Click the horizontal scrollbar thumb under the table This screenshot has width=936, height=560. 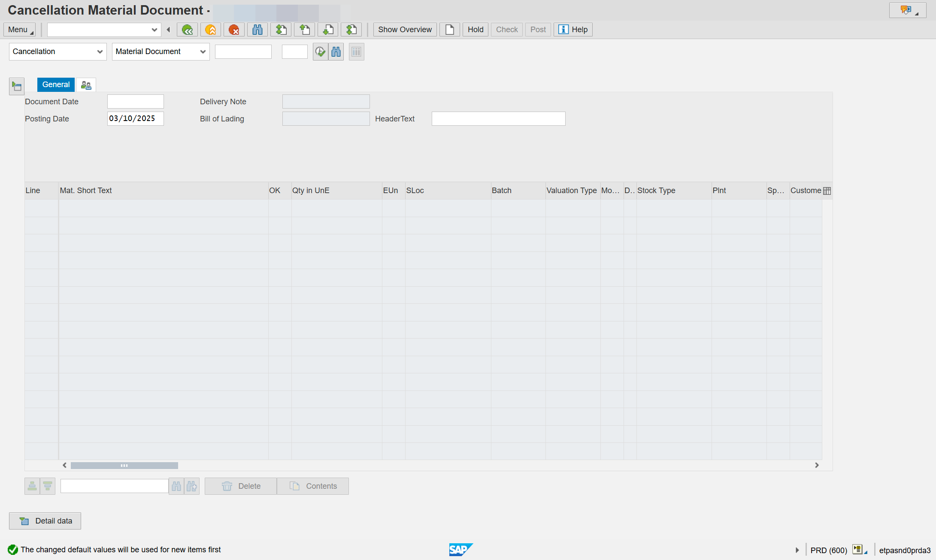(124, 466)
